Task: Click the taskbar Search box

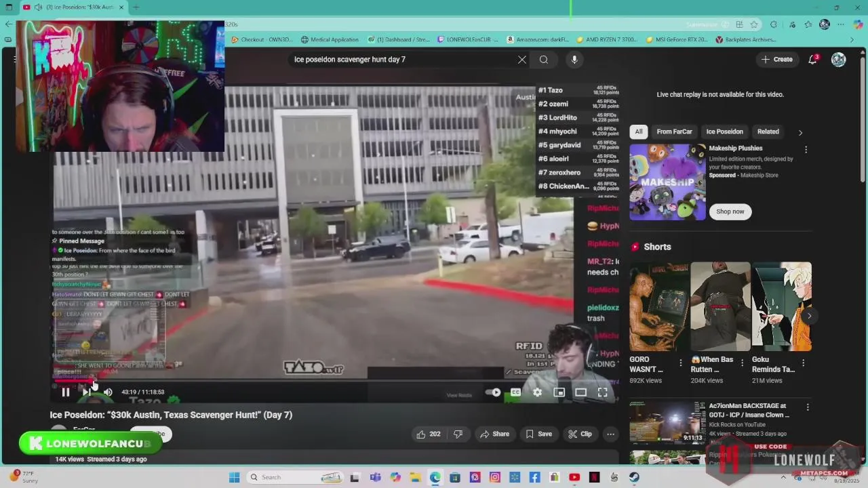Action: (x=294, y=477)
